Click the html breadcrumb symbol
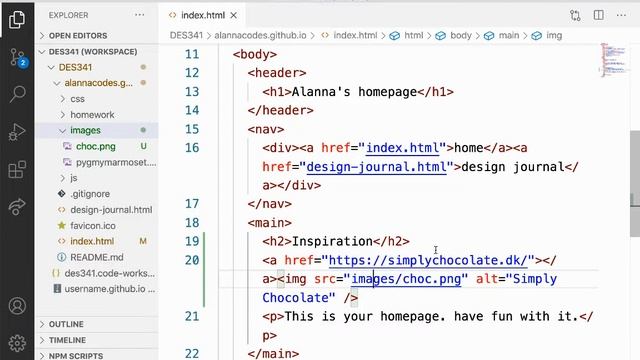 [x=407, y=36]
